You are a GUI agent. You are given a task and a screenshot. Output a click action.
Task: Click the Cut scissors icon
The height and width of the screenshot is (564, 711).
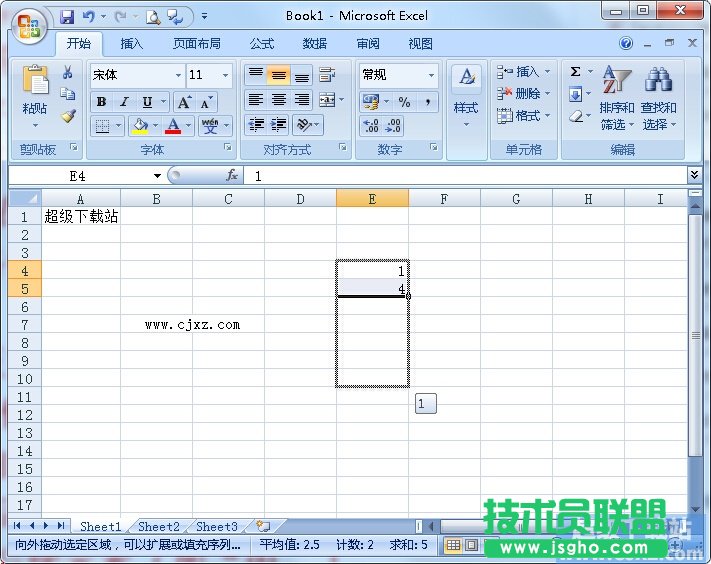[68, 72]
